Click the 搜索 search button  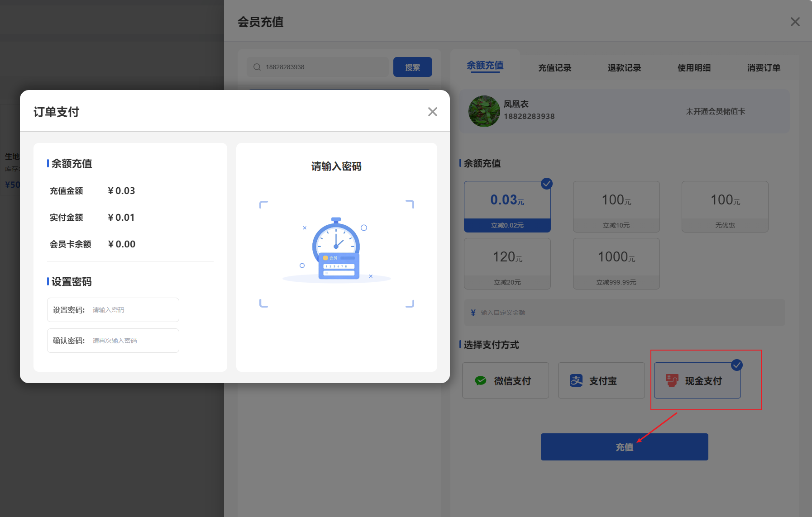point(412,66)
